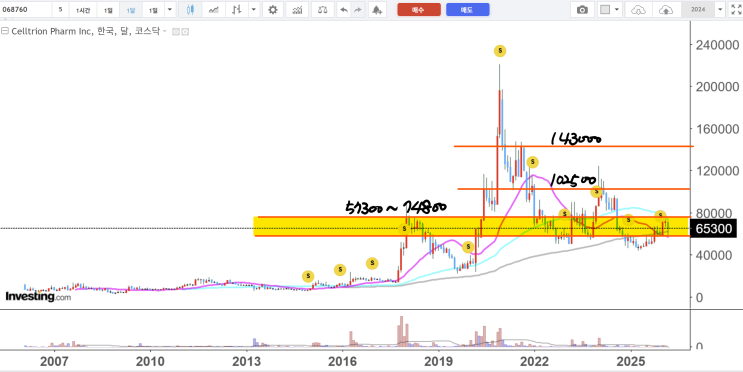Select the 5 minute interval tab

[x=60, y=9]
